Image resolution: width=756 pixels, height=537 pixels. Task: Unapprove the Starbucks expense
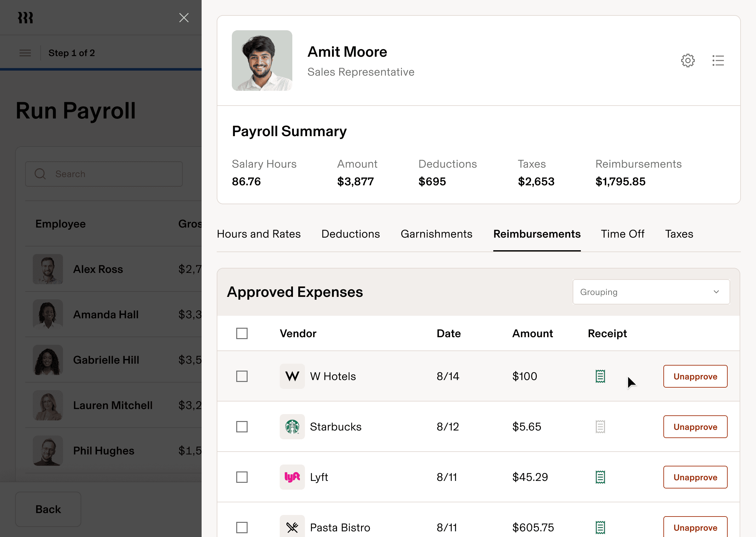695,427
